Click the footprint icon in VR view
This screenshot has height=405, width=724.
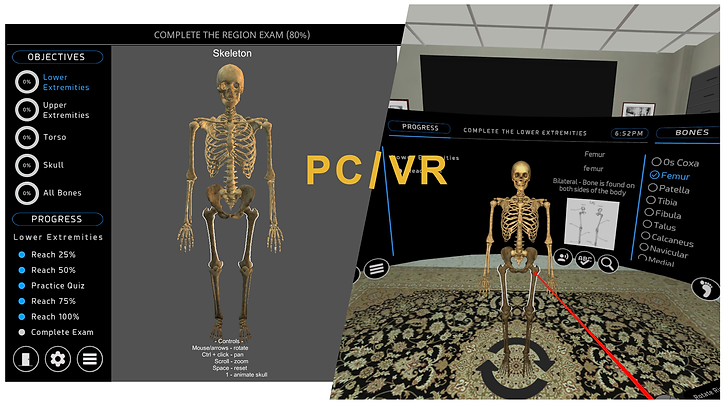705,289
